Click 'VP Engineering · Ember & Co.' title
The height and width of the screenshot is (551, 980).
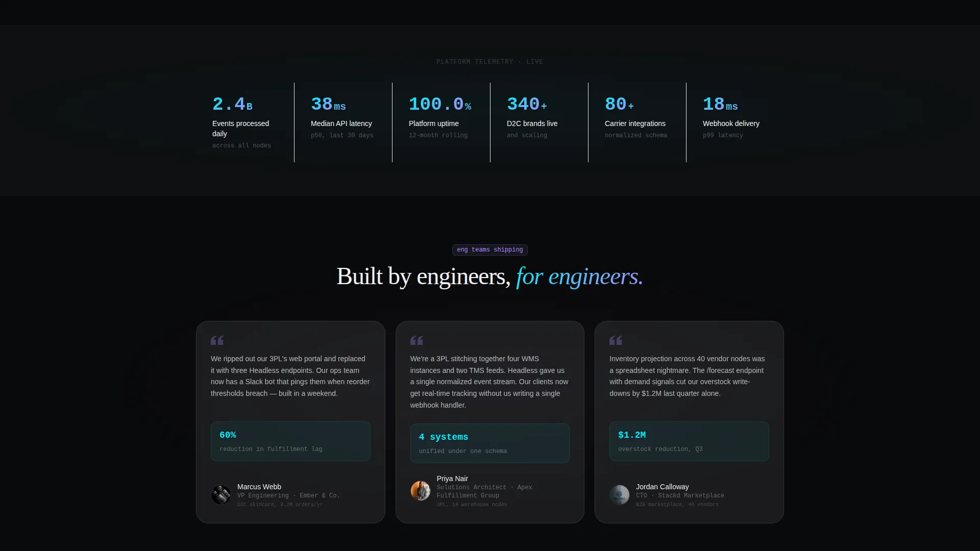(x=288, y=496)
